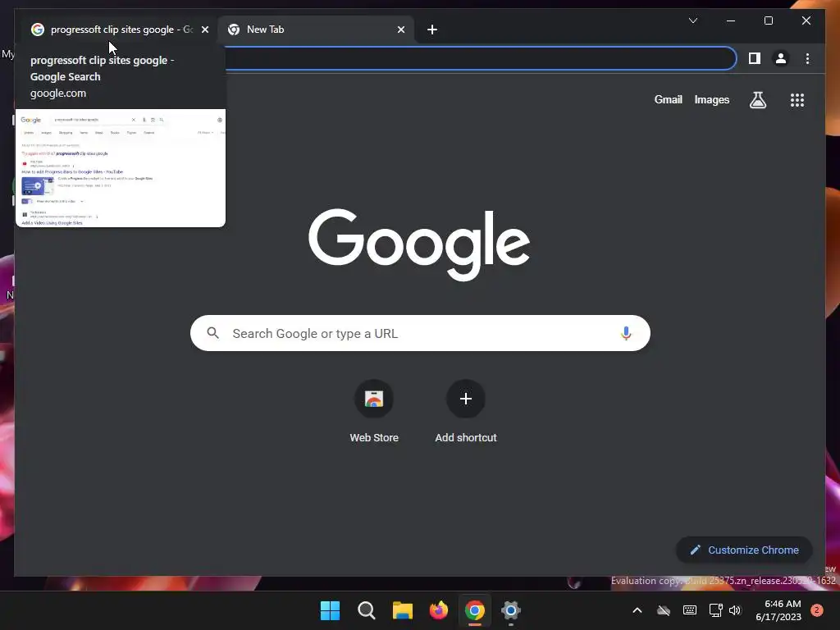This screenshot has width=840, height=630.
Task: Click the Chrome address bar
Action: point(479,58)
